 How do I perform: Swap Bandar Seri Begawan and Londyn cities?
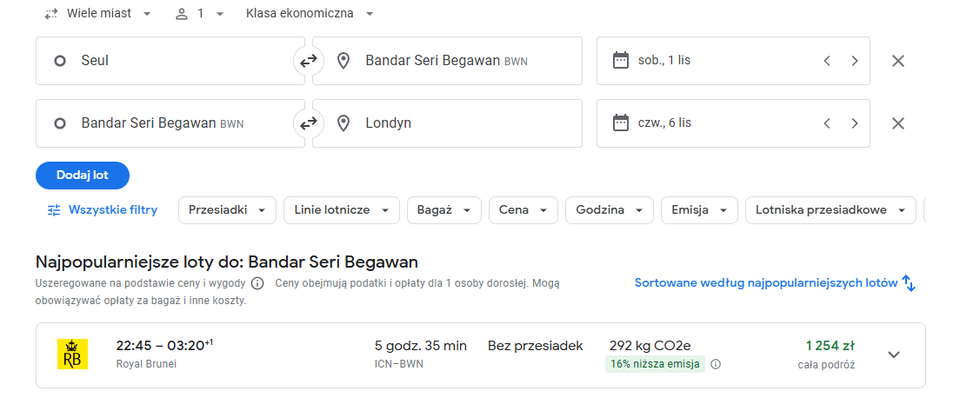coord(308,123)
